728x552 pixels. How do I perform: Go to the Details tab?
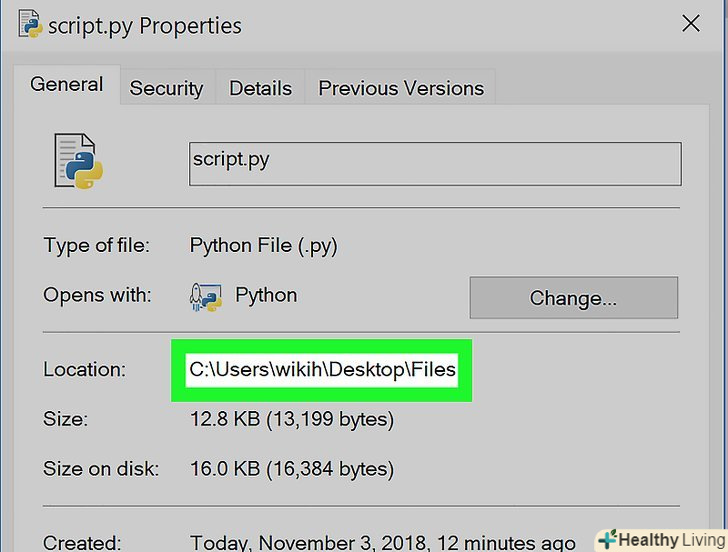click(x=260, y=88)
